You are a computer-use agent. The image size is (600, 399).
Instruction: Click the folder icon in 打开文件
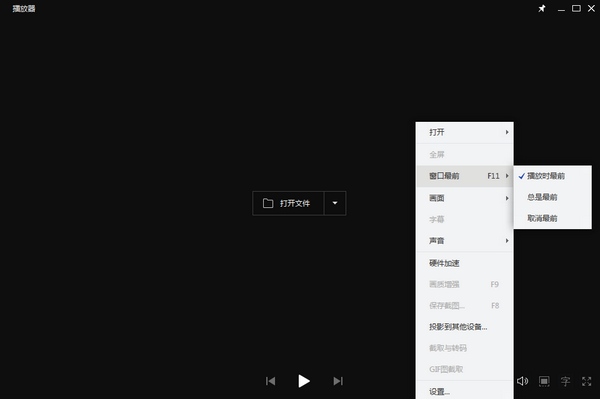pyautogui.click(x=268, y=203)
